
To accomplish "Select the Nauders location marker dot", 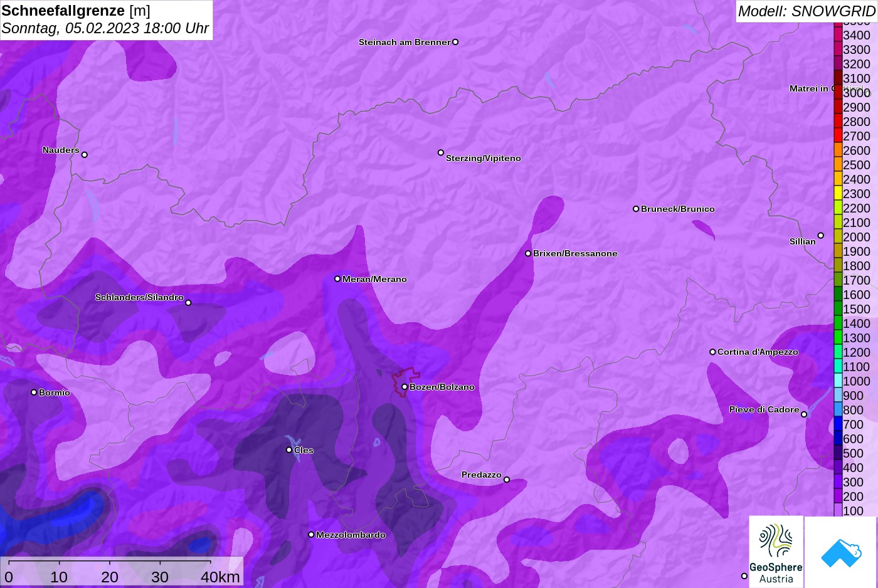I will tap(85, 155).
